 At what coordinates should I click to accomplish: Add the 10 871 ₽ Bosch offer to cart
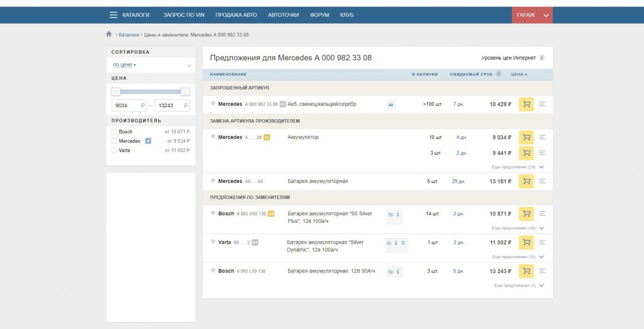coord(526,214)
